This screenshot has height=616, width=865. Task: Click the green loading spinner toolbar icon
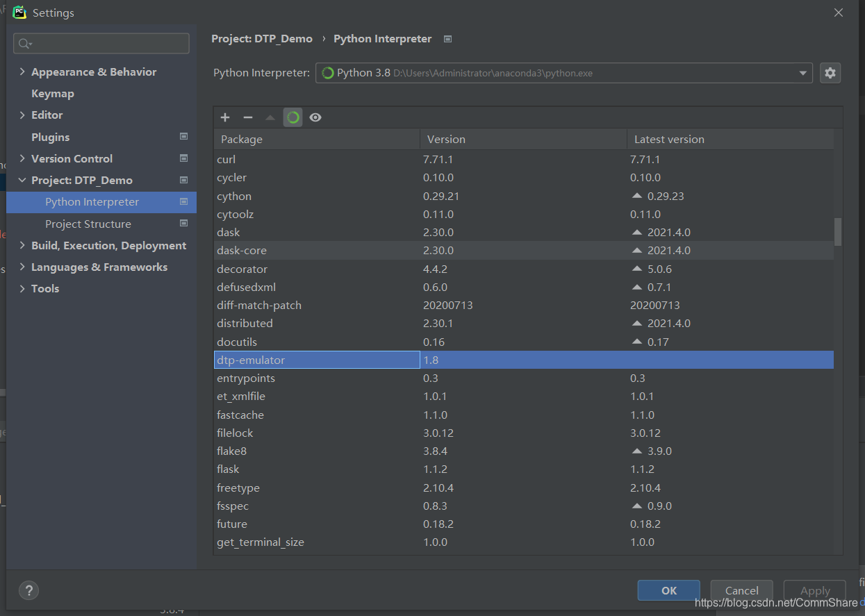coord(293,117)
